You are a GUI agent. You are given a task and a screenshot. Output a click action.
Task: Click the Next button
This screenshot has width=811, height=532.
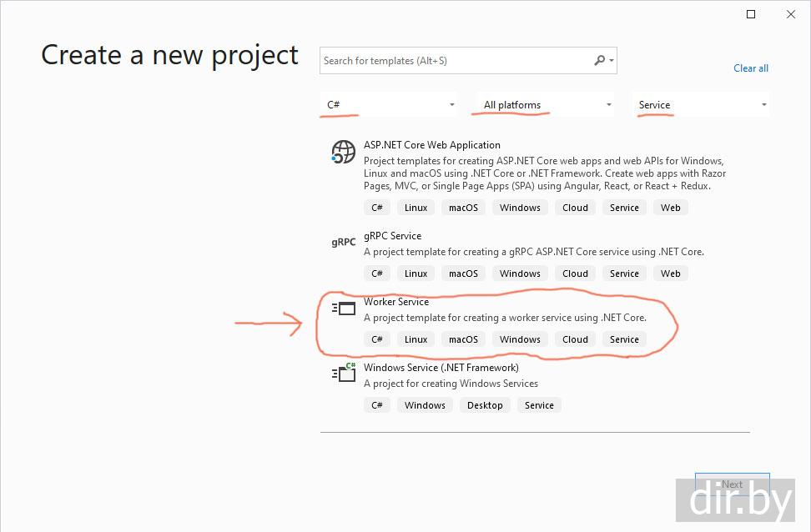pyautogui.click(x=732, y=484)
